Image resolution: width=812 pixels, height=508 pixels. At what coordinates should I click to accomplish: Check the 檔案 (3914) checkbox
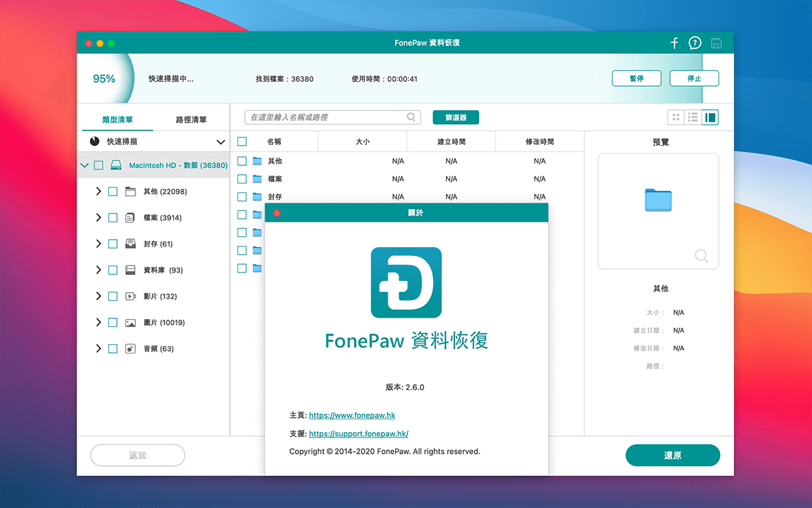113,218
